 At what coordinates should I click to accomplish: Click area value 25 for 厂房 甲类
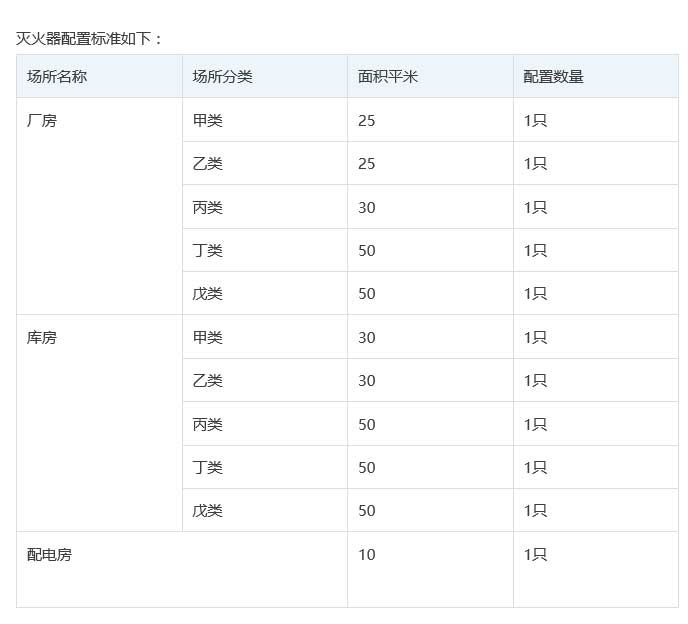click(366, 120)
